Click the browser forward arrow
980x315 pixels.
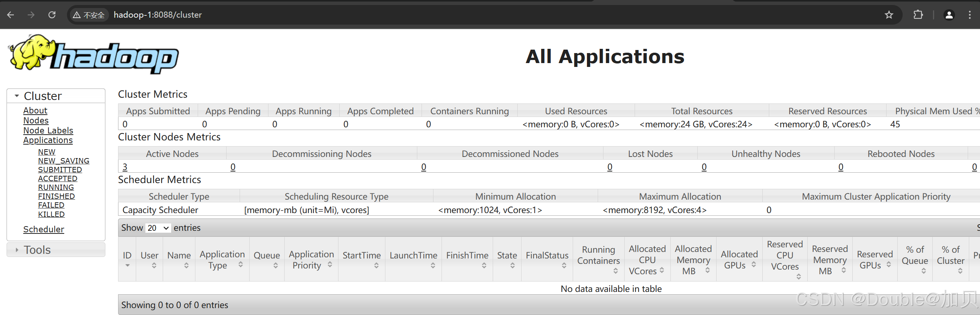(x=31, y=15)
